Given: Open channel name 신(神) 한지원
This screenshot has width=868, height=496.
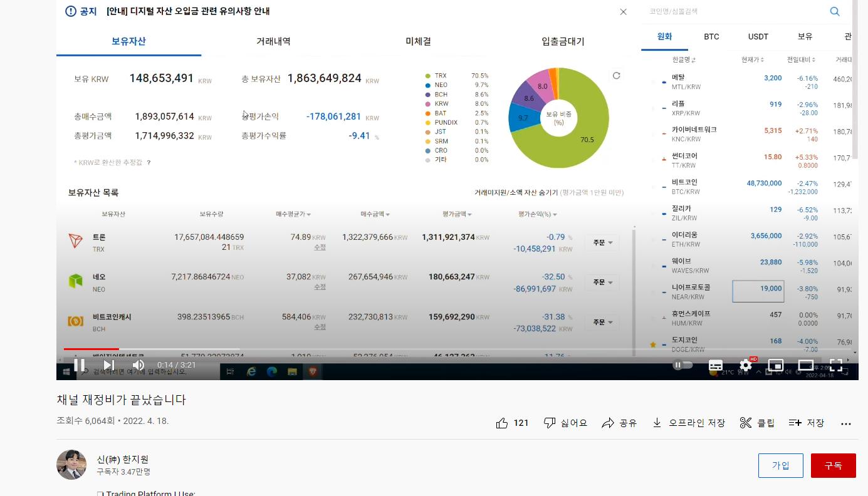Looking at the screenshot, I should 123,459.
